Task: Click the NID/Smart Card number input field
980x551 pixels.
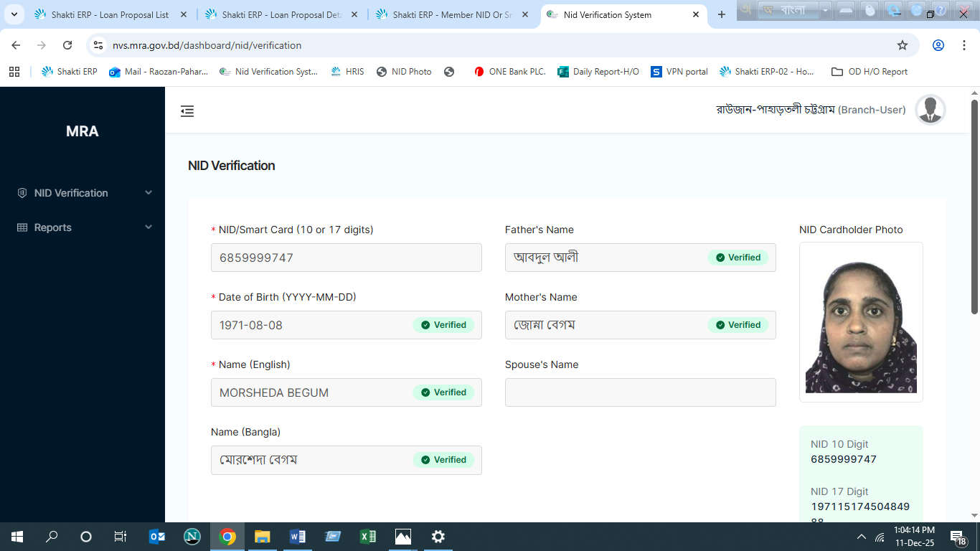Action: 346,258
